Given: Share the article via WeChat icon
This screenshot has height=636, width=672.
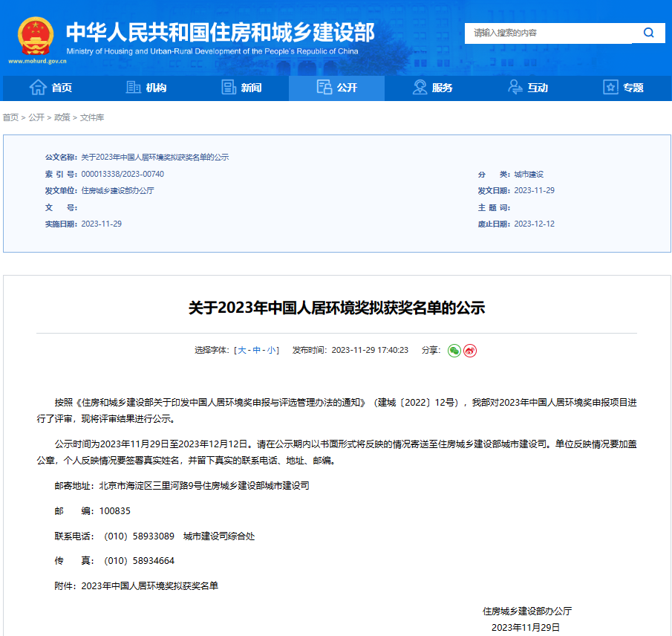Looking at the screenshot, I should [454, 351].
